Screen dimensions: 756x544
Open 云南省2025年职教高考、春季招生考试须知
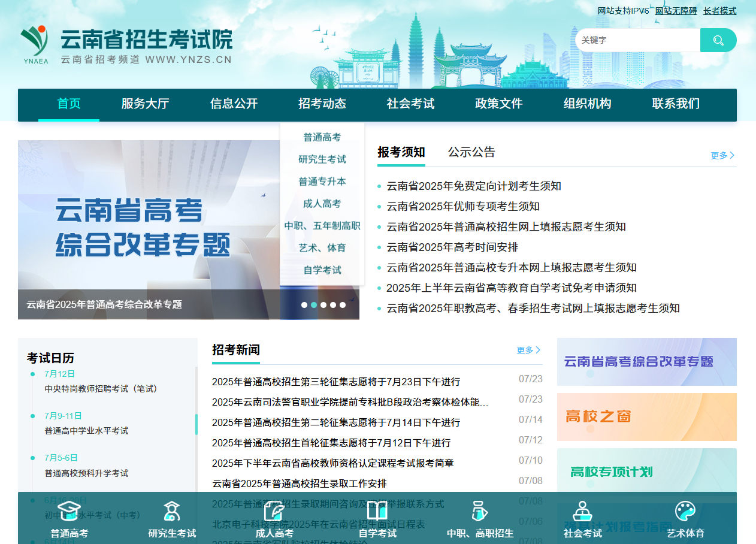point(533,309)
